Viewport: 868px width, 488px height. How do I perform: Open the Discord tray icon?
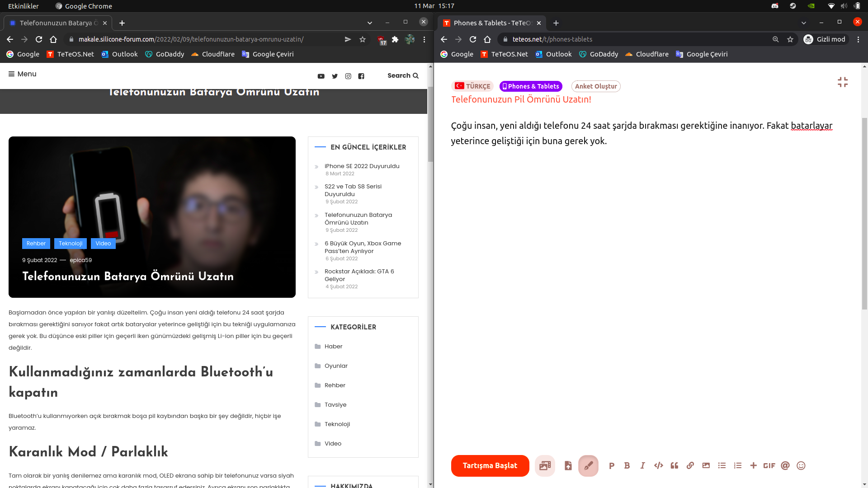coord(775,6)
